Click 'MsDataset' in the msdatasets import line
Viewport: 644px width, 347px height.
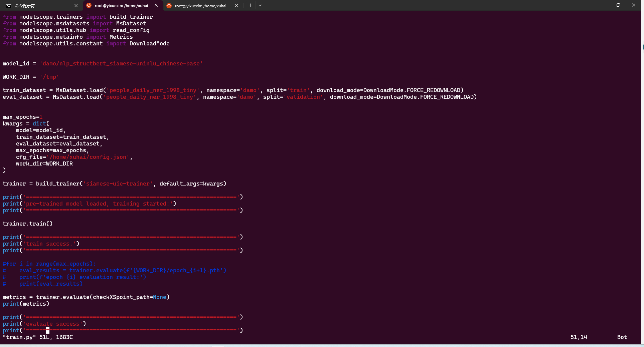[131, 23]
